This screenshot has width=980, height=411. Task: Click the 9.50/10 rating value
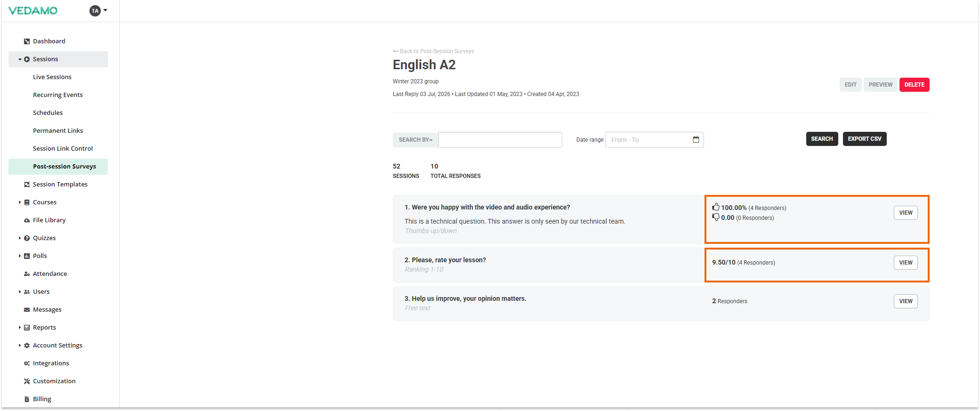(724, 263)
